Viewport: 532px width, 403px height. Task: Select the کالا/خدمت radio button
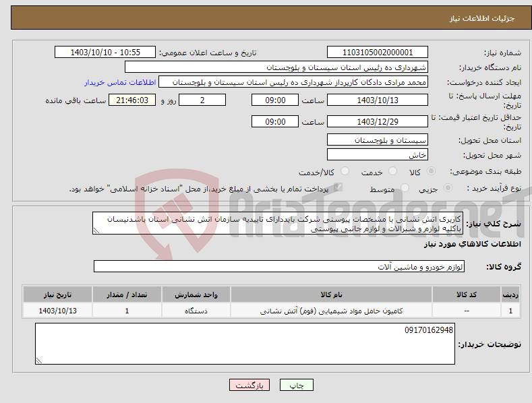(345, 171)
